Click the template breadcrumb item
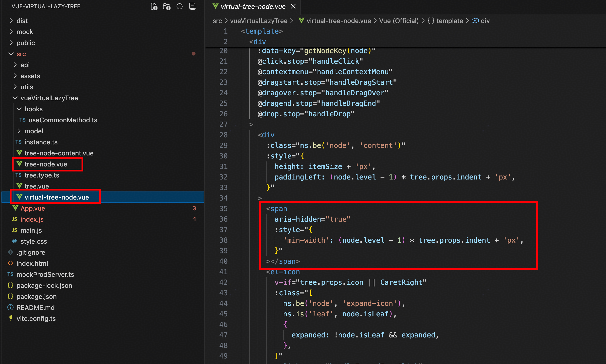606x364 pixels. [x=449, y=21]
